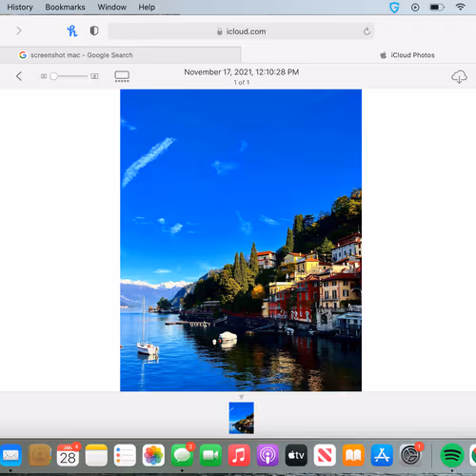Image resolution: width=476 pixels, height=476 pixels.
Task: Go back to the photo library using the back chevron
Action: tap(19, 76)
